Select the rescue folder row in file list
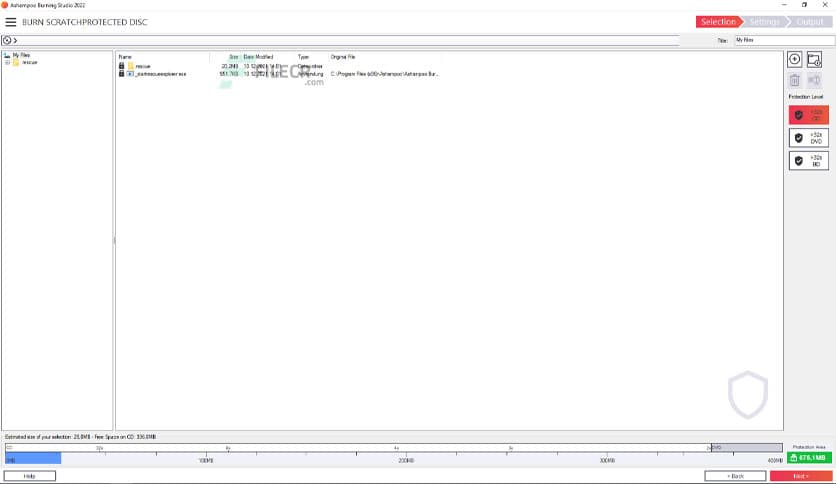 click(277, 66)
